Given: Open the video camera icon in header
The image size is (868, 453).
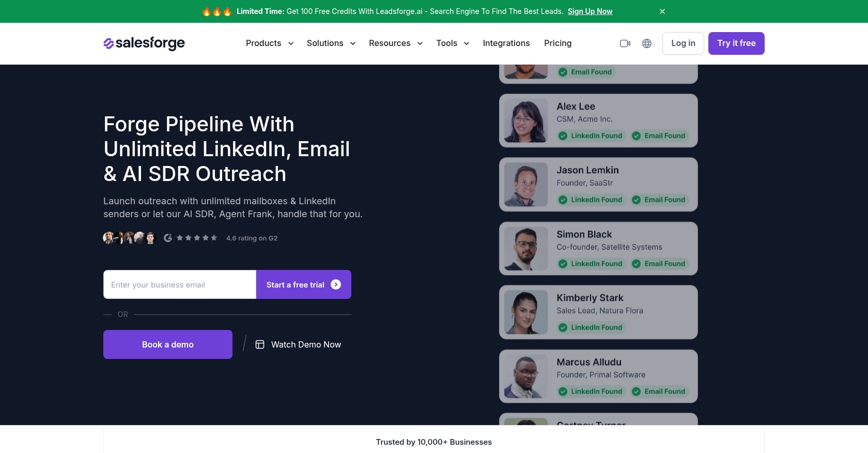Looking at the screenshot, I should (625, 43).
